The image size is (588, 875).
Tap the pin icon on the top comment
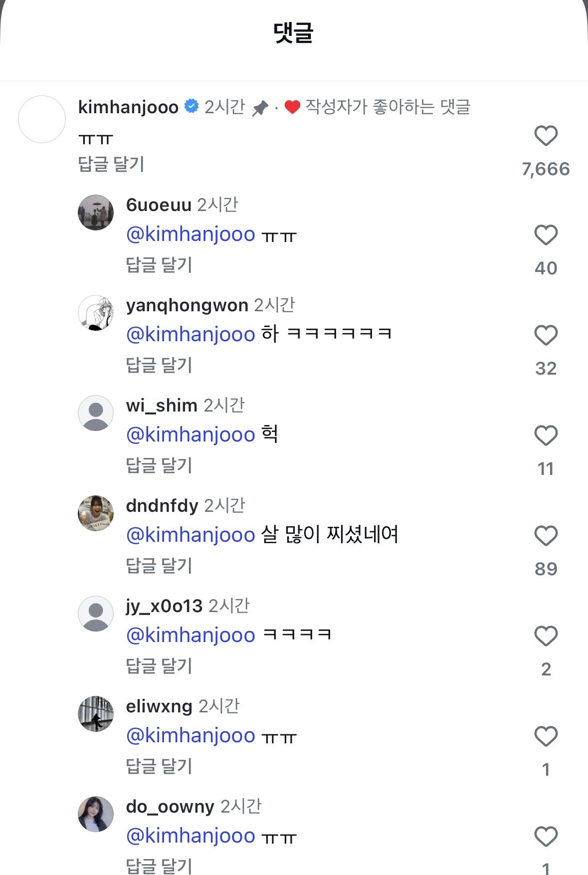tap(260, 108)
